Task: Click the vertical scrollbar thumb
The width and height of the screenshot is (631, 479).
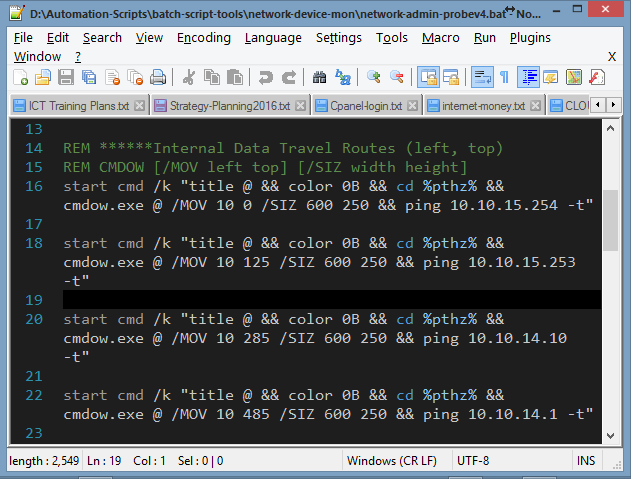Action: 610,220
